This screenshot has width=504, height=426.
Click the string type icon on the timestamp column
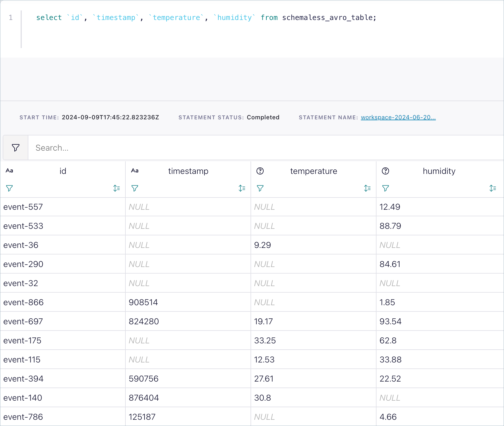point(135,171)
